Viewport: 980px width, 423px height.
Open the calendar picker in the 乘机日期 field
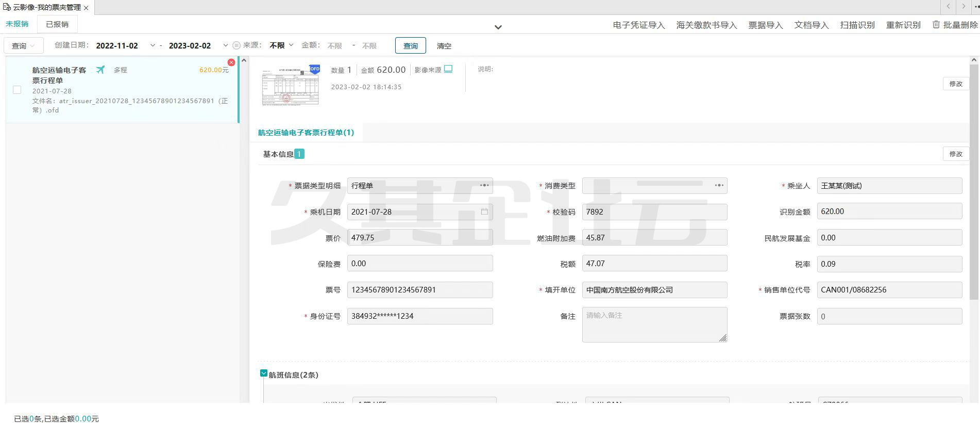[484, 211]
